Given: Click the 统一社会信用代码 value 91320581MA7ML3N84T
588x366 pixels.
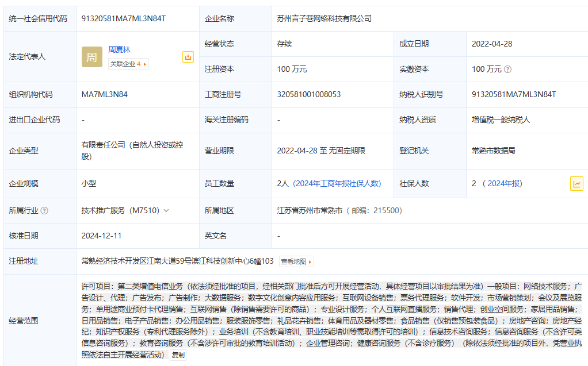Looking at the screenshot, I should coord(124,18).
